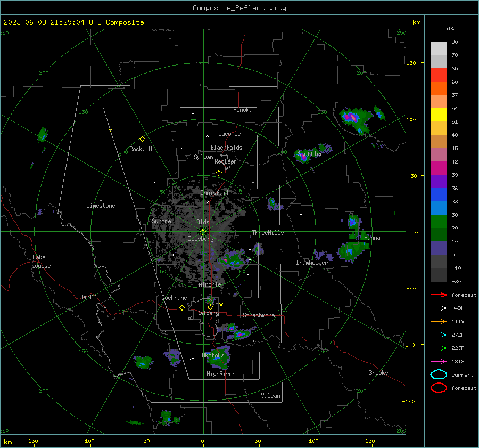Image resolution: width=479 pixels, height=448 pixels.
Task: Click the yellow diamond marker near RockyMH
Action: 142,139
